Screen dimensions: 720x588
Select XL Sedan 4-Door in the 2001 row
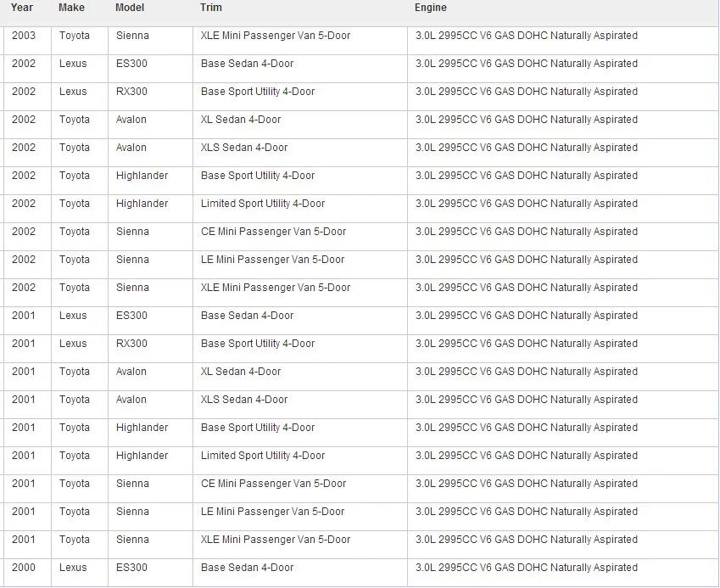tap(241, 372)
